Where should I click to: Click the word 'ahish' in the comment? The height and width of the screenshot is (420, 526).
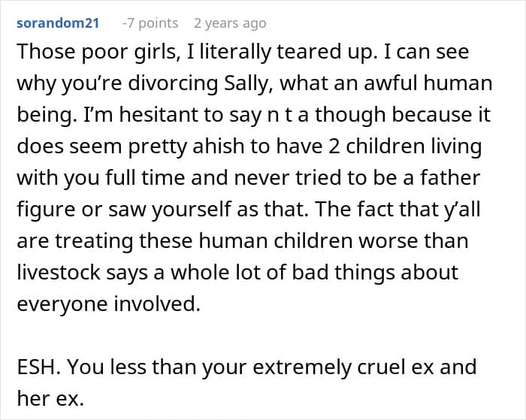[219, 147]
